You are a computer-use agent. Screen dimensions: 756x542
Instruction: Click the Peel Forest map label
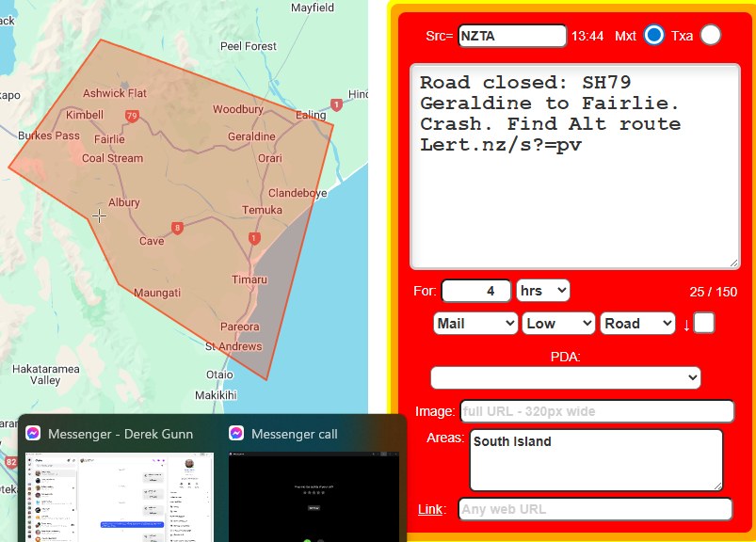pyautogui.click(x=249, y=46)
